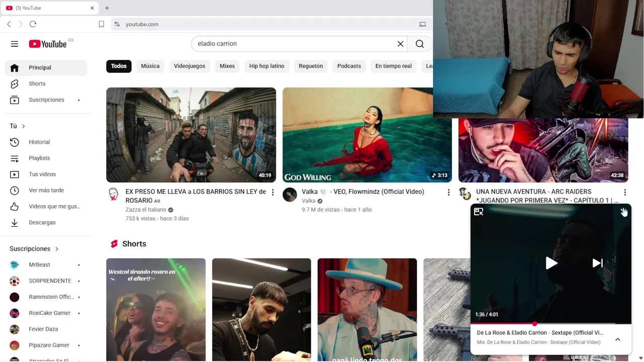This screenshot has height=362, width=644.
Task: Click the Shorts section logo icon
Action: (x=114, y=244)
